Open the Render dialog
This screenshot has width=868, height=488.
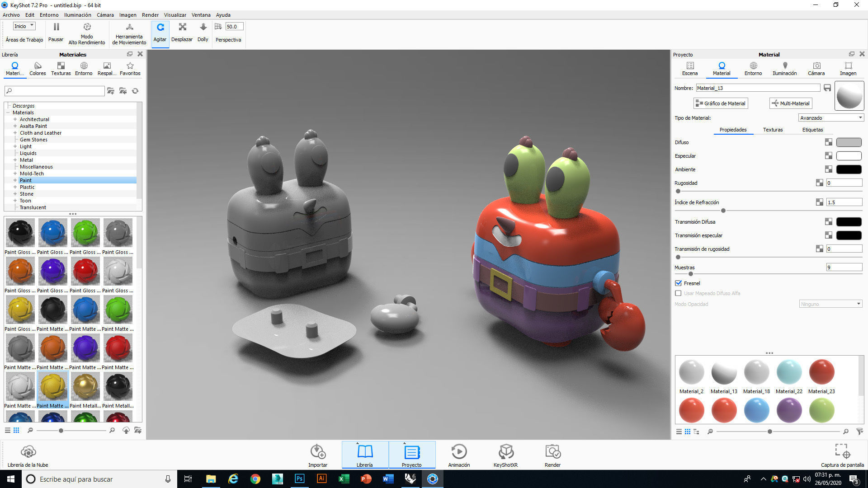click(552, 456)
